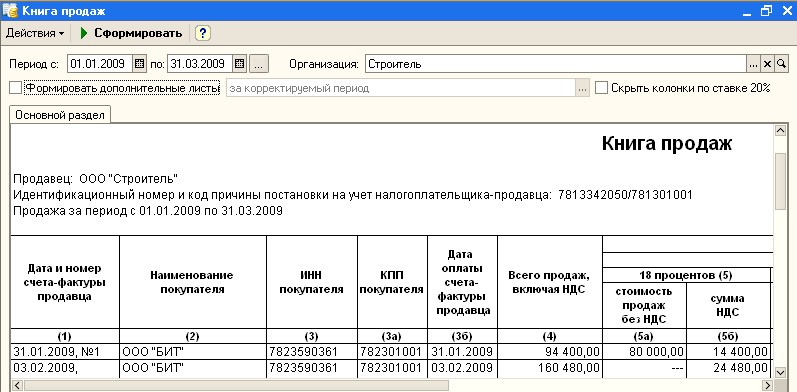Click the cell 14 400,00
Screen dimensions: 797x392
[x=728, y=351]
